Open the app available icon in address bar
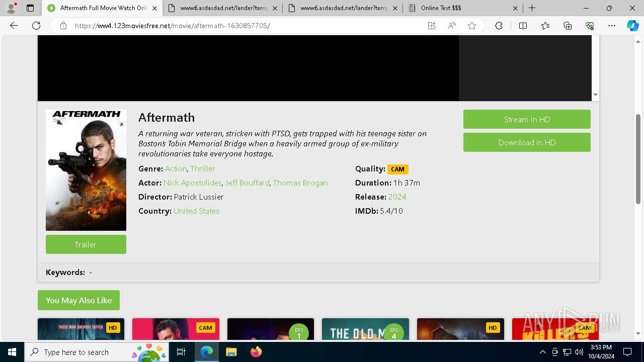The height and width of the screenshot is (362, 644). click(432, 26)
